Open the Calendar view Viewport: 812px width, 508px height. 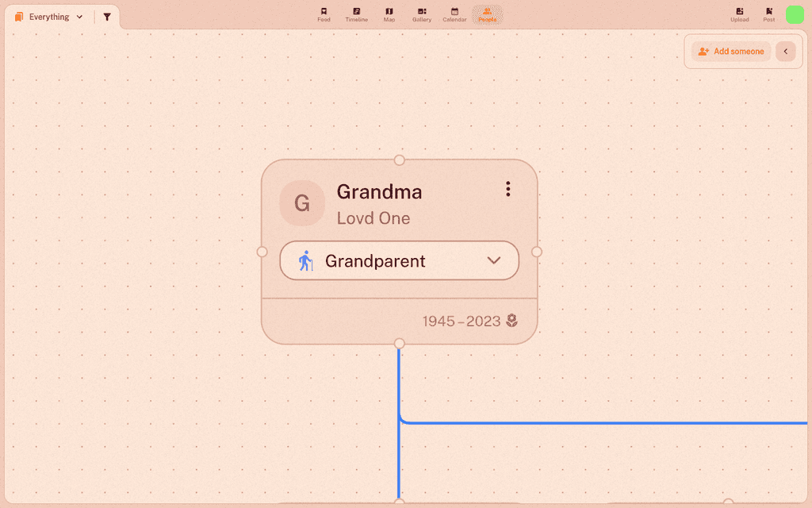coord(454,15)
